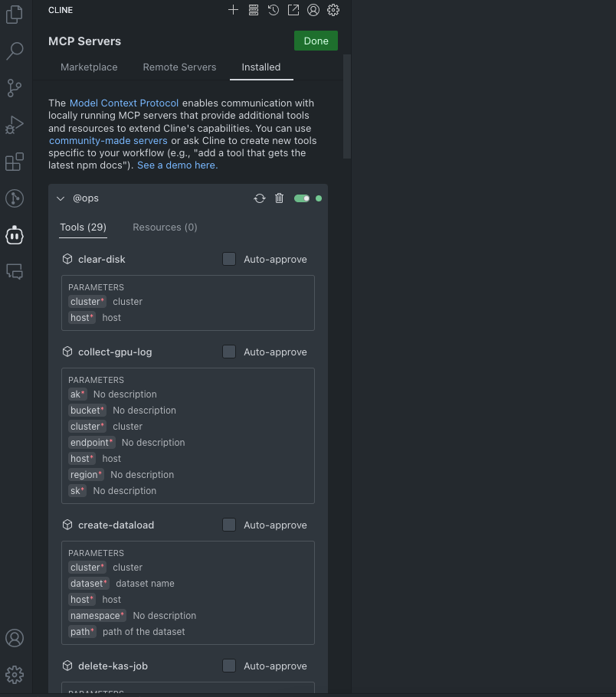Click the path parameter tag
616x697 pixels.
pos(82,632)
